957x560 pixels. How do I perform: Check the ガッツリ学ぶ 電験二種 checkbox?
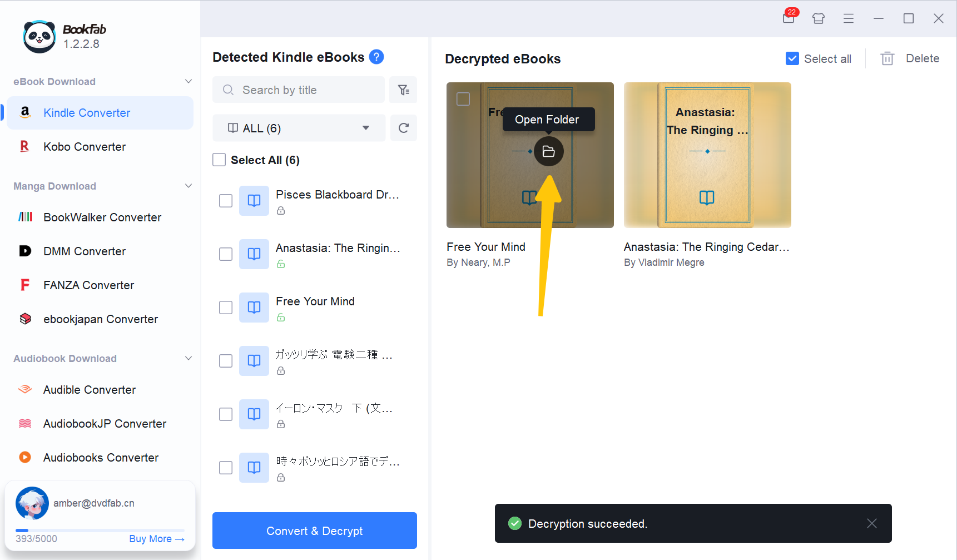pyautogui.click(x=226, y=361)
